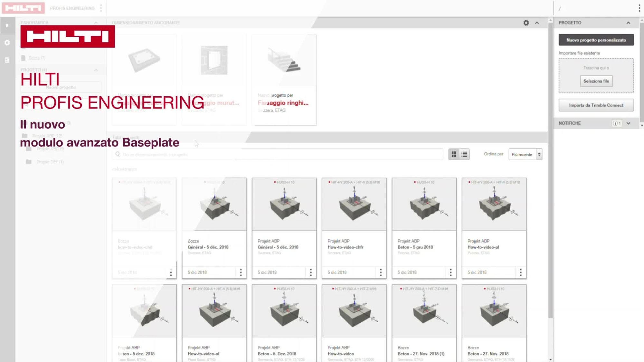644x362 pixels.
Task: Click Ordina per label
Action: (x=493, y=154)
